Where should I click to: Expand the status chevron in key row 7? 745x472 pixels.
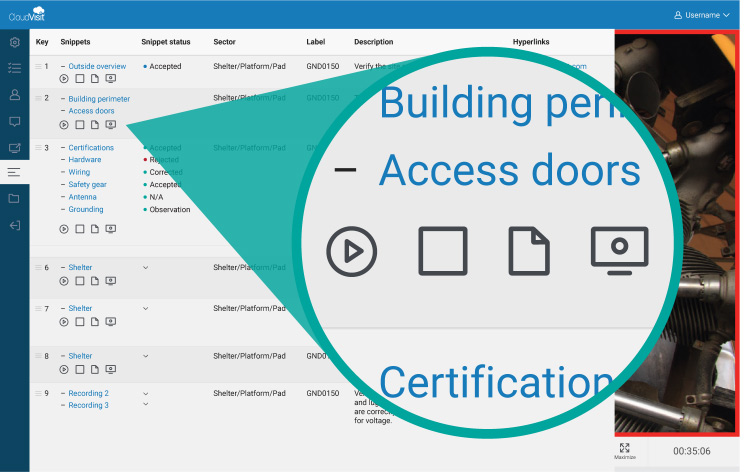coord(146,308)
